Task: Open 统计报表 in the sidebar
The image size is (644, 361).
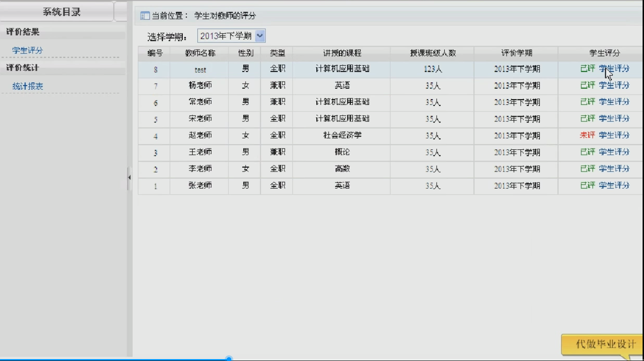Action: click(x=27, y=86)
